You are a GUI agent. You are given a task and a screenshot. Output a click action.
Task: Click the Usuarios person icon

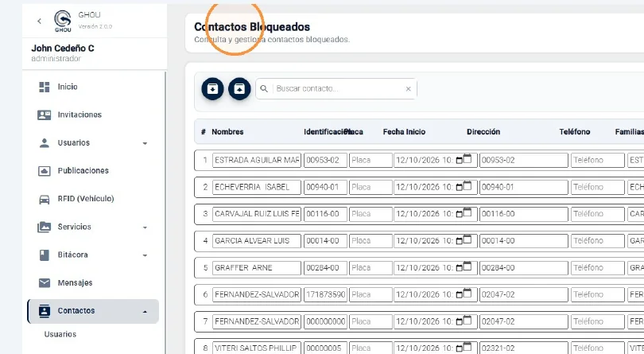tap(44, 142)
